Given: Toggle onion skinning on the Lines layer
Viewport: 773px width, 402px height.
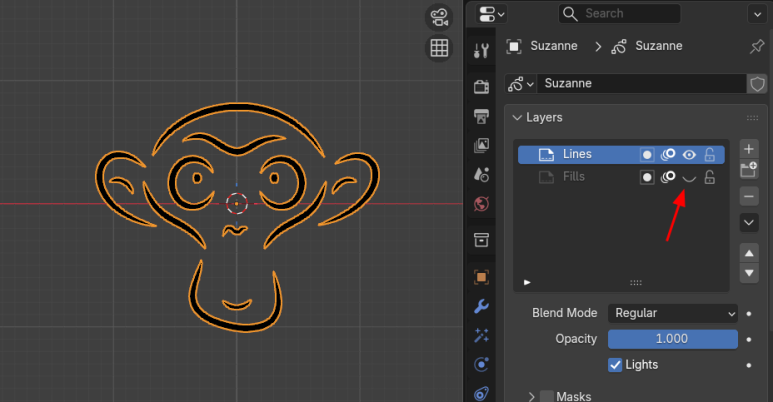Looking at the screenshot, I should point(668,155).
